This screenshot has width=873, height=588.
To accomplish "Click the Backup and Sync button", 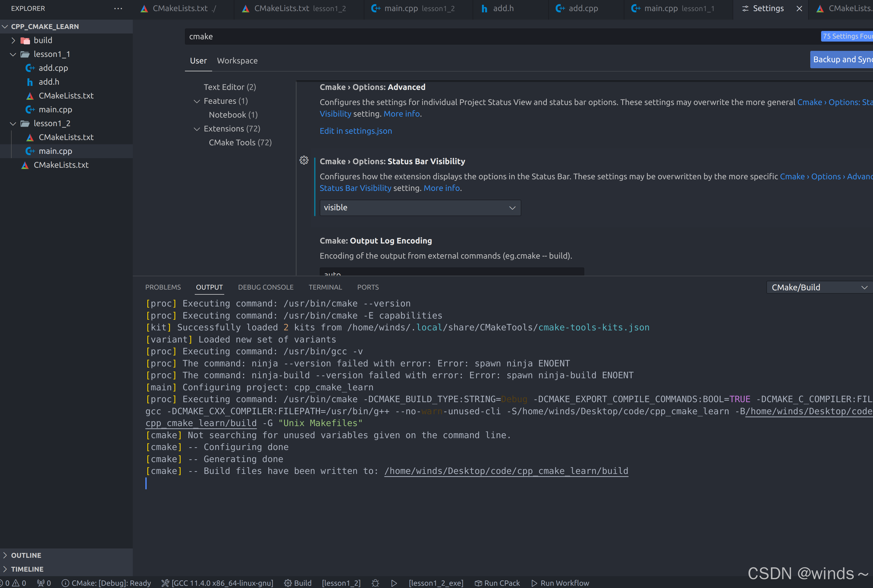I will point(842,59).
